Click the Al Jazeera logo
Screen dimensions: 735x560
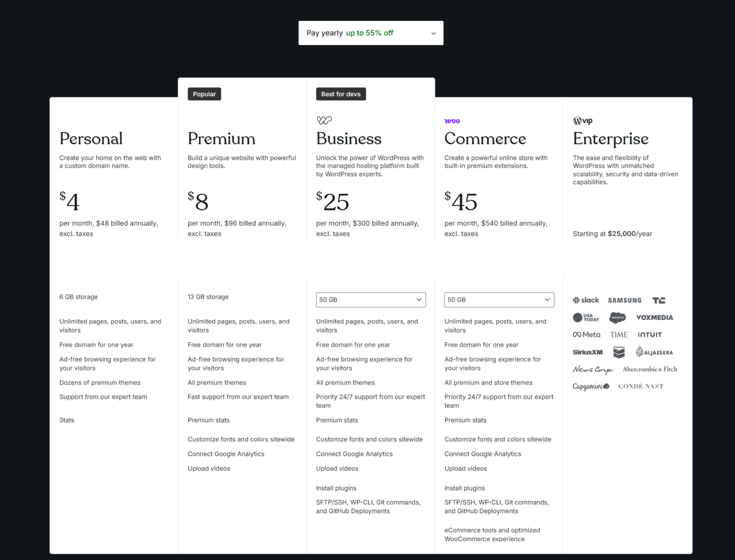tap(654, 352)
